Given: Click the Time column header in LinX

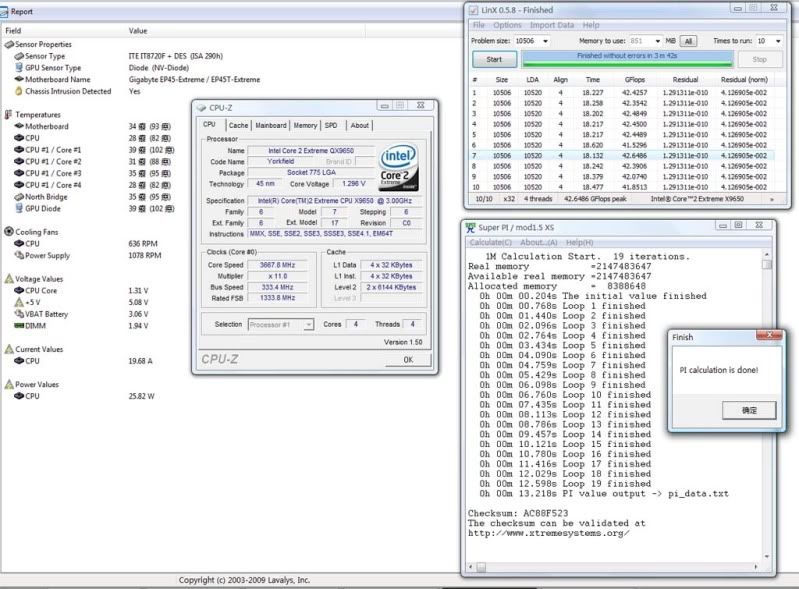Looking at the screenshot, I should click(x=593, y=80).
